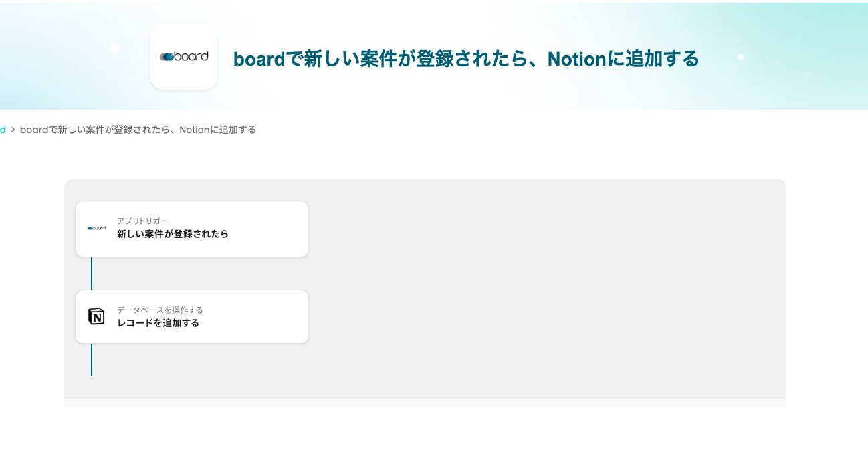Click the データベースを操作する label
This screenshot has width=868, height=452.
(x=160, y=310)
